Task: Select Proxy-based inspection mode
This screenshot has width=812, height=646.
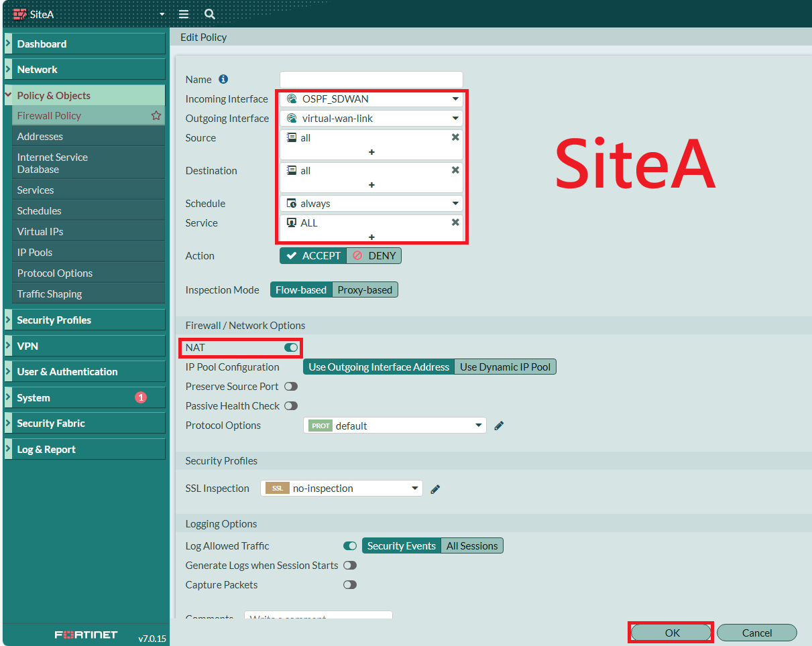Action: point(365,289)
